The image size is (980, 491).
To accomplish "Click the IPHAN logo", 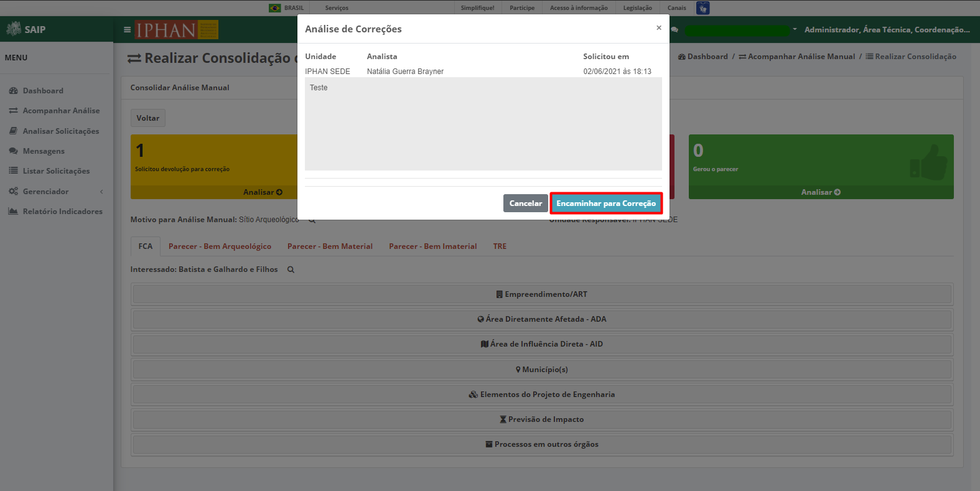I will (177, 30).
